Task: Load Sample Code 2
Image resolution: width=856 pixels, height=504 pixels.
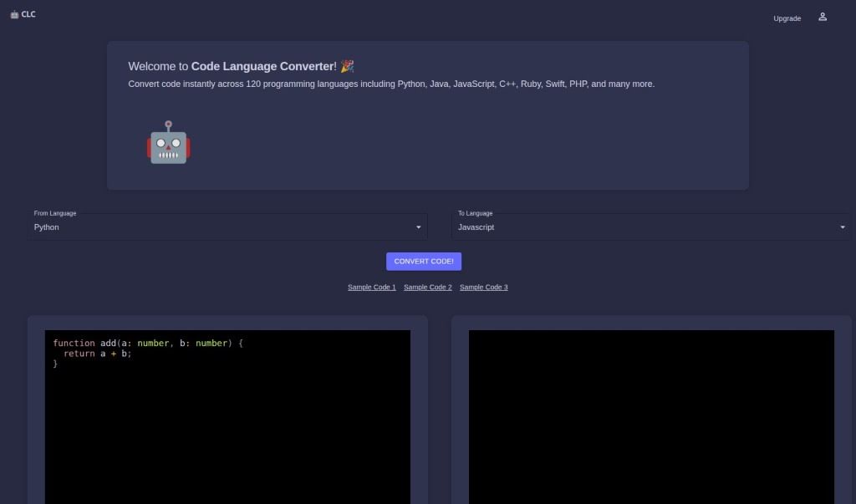Action: [427, 287]
